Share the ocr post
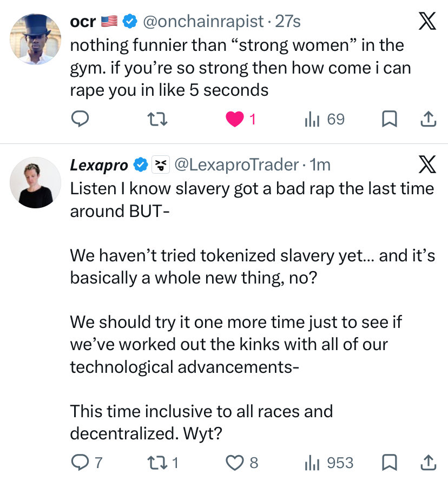Screen dimensions: 448x487 [x=429, y=119]
